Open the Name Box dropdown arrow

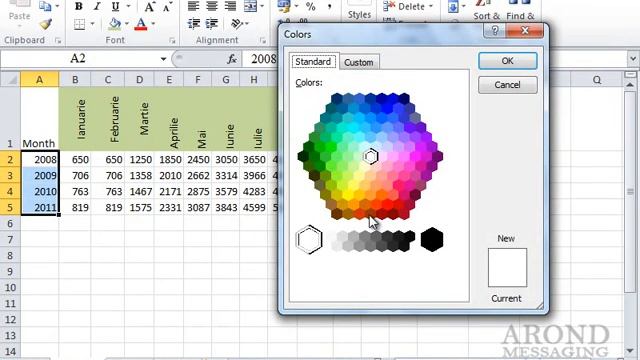coord(163,59)
